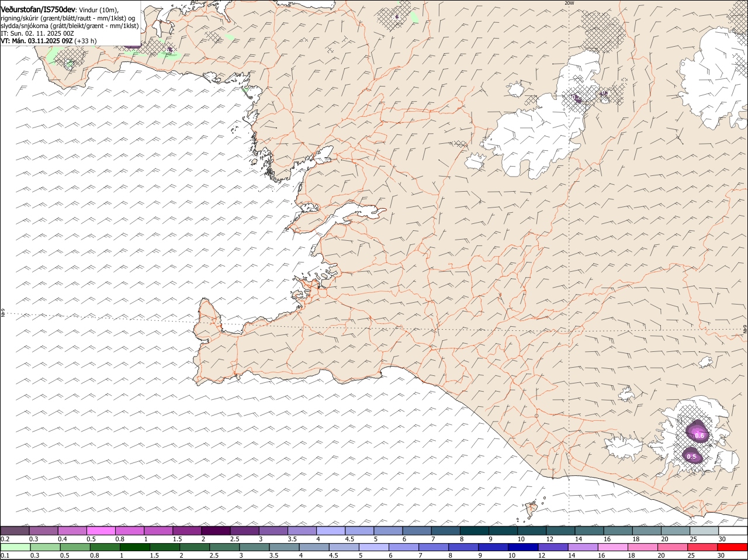
Task: Click the lower legend swatch labeled 5
Action: pos(374,547)
